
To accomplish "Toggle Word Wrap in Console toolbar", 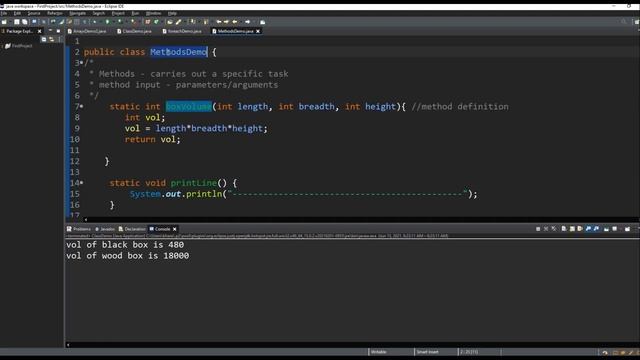I will click(580, 229).
